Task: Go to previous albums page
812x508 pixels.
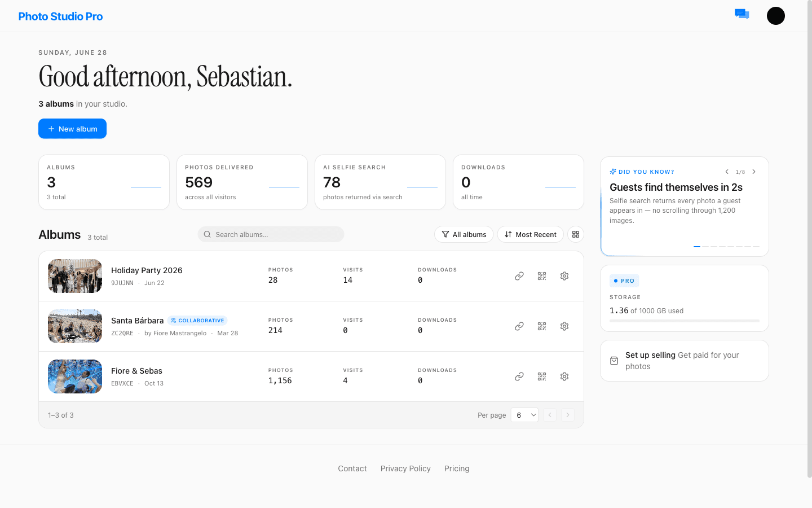Action: coord(550,415)
